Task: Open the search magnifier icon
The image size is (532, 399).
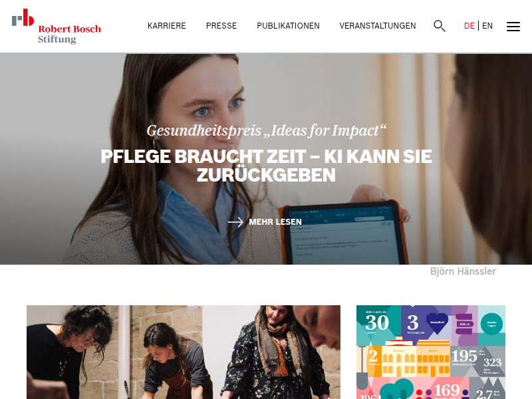Action: [x=440, y=26]
